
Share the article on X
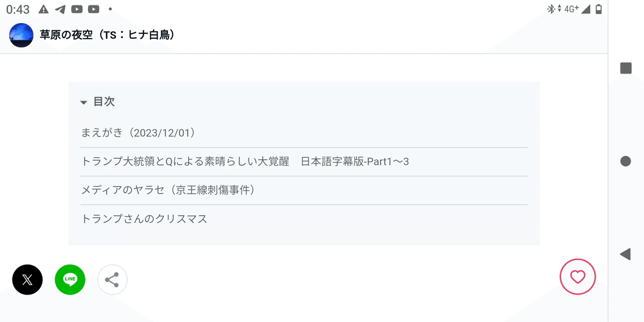coord(27,280)
